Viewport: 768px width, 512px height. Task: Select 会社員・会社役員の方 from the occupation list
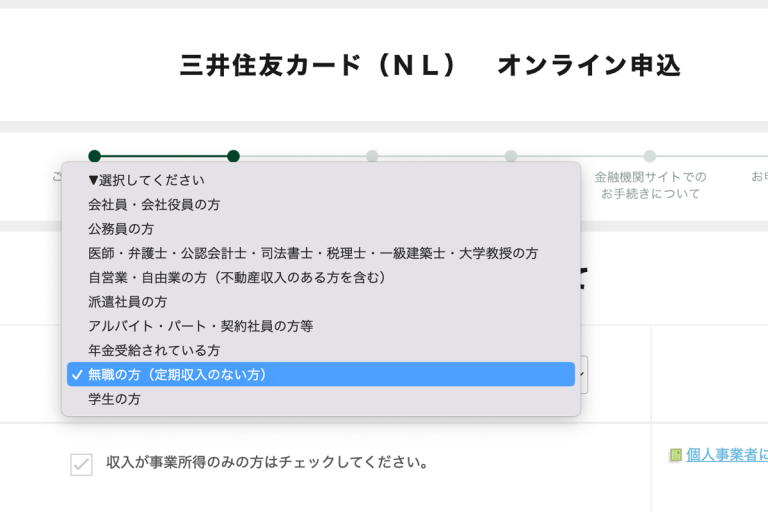click(154, 204)
